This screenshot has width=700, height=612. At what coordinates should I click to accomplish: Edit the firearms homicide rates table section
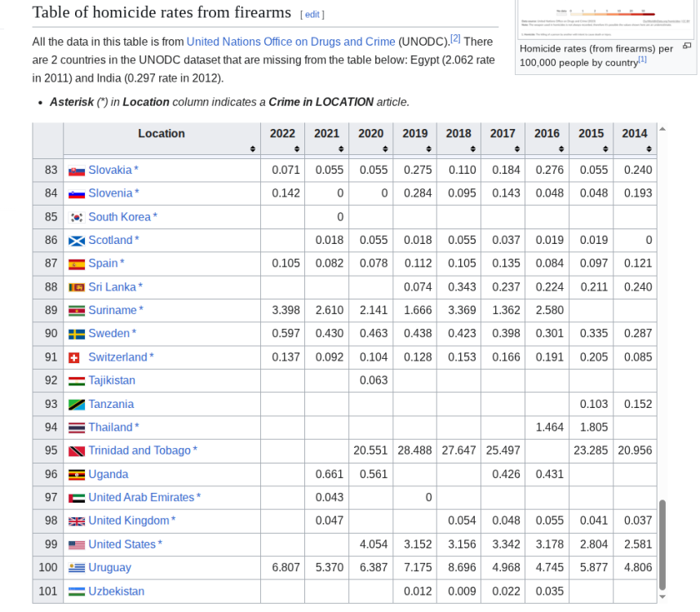[312, 15]
